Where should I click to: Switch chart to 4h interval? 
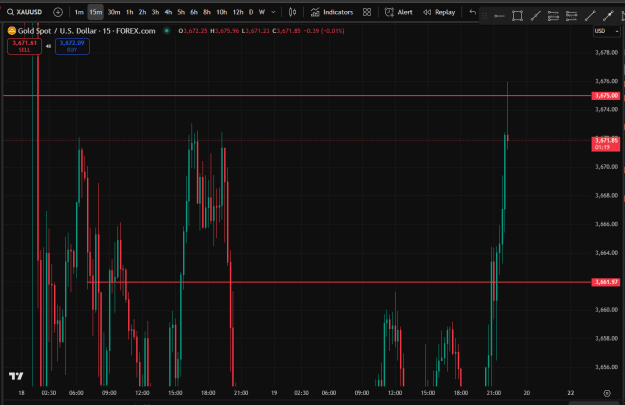click(168, 12)
